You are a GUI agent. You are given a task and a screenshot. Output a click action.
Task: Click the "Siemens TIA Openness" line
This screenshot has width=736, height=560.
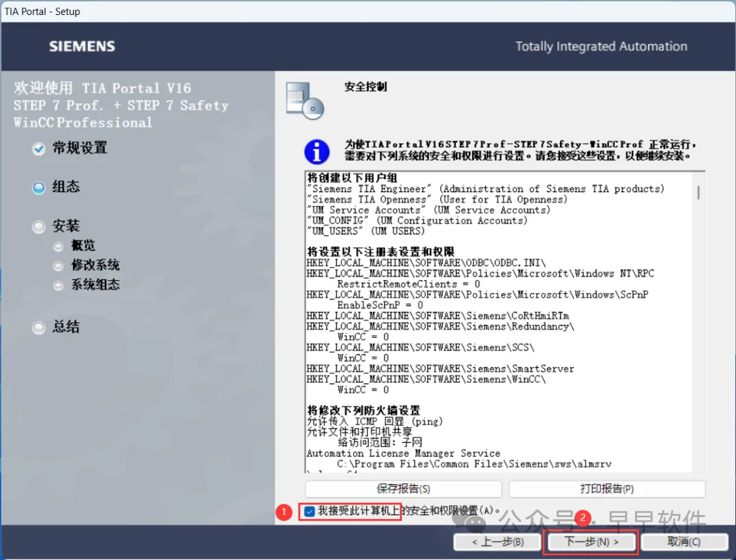pos(437,200)
